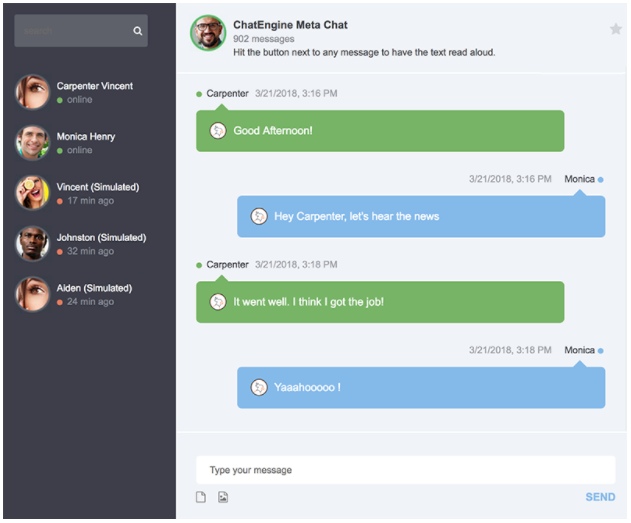Select Monica Henry in contact list
631x523 pixels.
point(86,142)
